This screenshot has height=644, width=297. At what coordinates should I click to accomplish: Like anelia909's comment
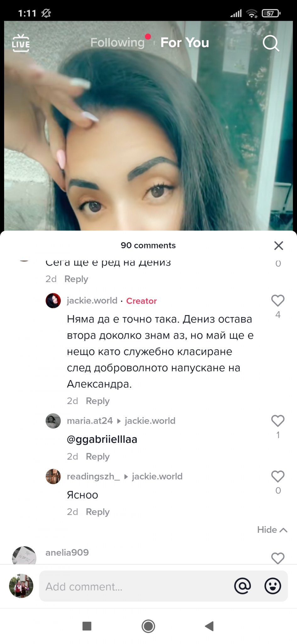coord(278,558)
